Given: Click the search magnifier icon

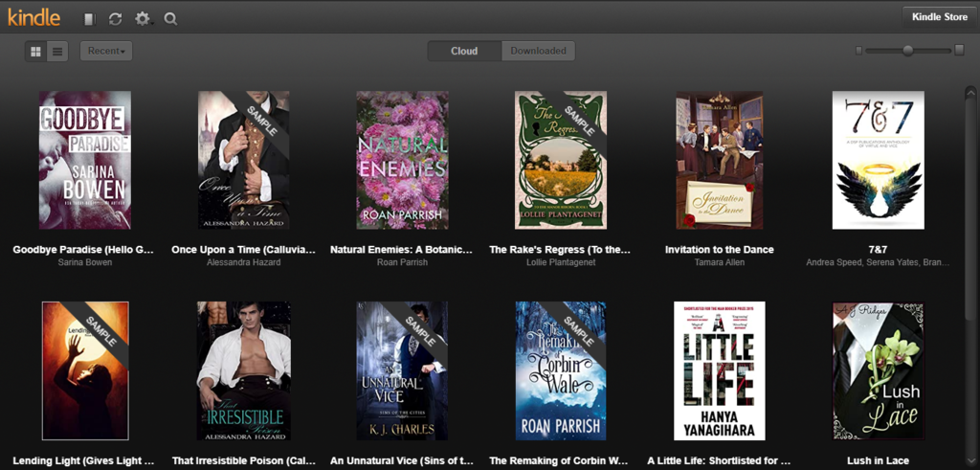Looking at the screenshot, I should (x=170, y=19).
